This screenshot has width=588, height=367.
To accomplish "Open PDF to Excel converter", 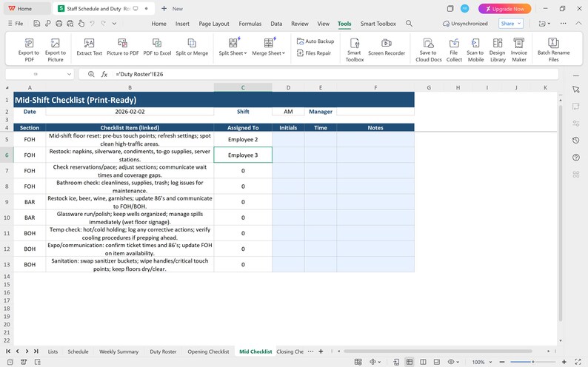I will point(157,47).
